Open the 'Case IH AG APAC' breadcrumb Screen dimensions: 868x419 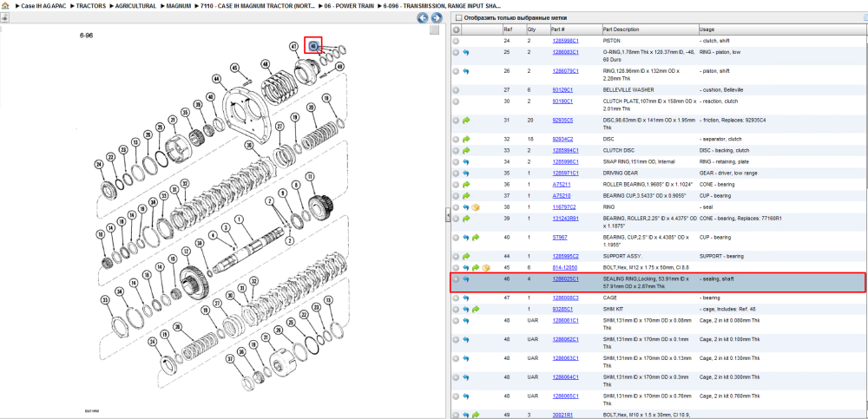coord(43,6)
